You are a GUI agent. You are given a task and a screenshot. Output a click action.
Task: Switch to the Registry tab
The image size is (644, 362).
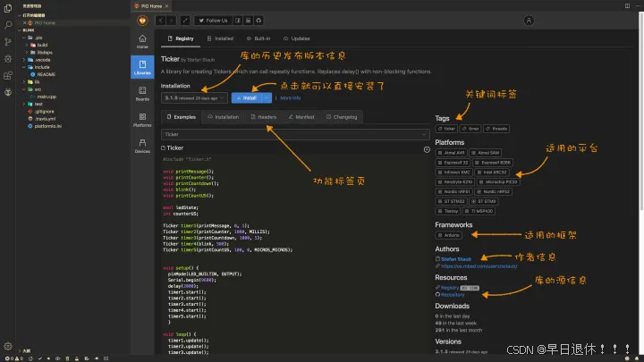181,38
